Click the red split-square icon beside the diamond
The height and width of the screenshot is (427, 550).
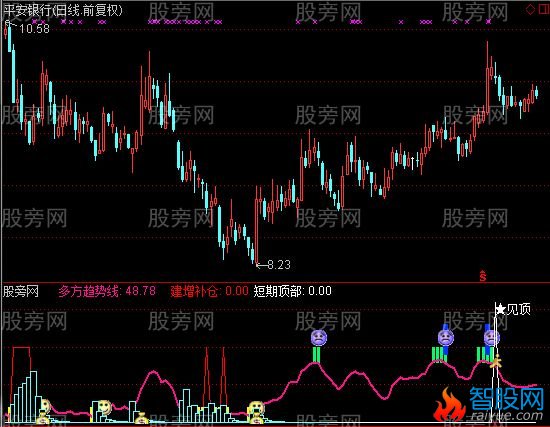pyautogui.click(x=544, y=9)
